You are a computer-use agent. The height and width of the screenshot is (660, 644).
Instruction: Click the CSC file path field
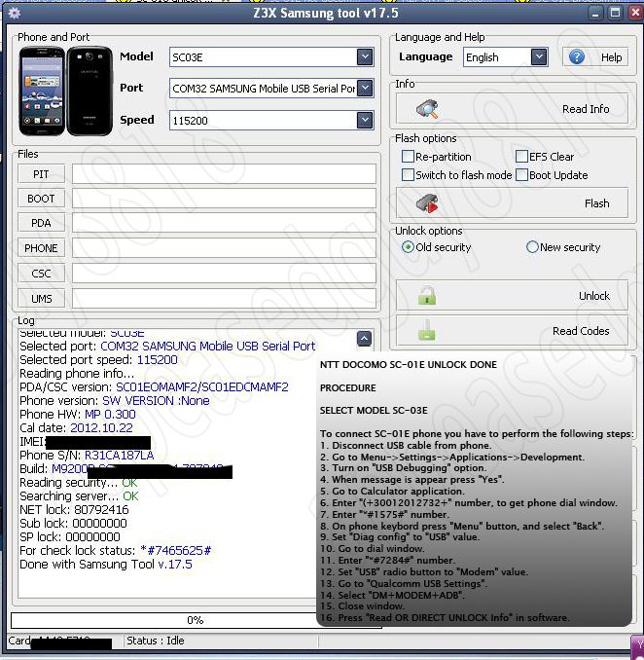pyautogui.click(x=224, y=274)
